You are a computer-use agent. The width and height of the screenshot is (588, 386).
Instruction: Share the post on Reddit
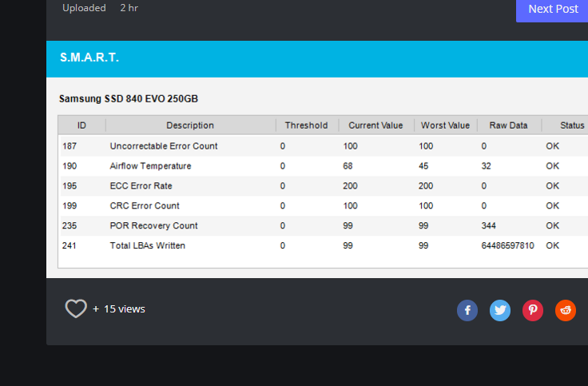click(x=566, y=310)
